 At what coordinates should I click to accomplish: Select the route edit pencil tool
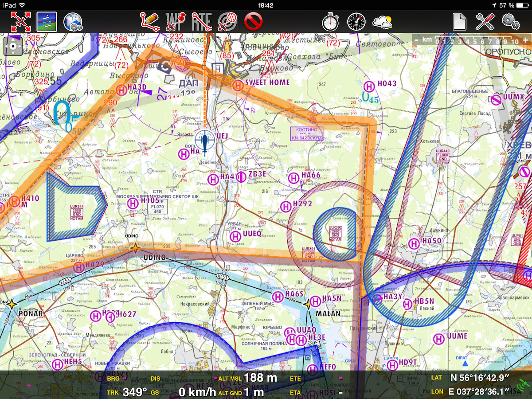click(150, 21)
